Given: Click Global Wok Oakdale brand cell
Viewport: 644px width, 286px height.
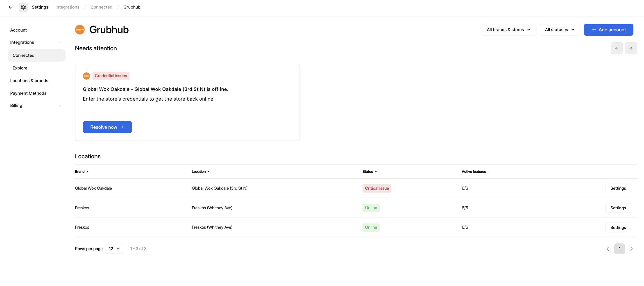Looking at the screenshot, I should (x=93, y=188).
